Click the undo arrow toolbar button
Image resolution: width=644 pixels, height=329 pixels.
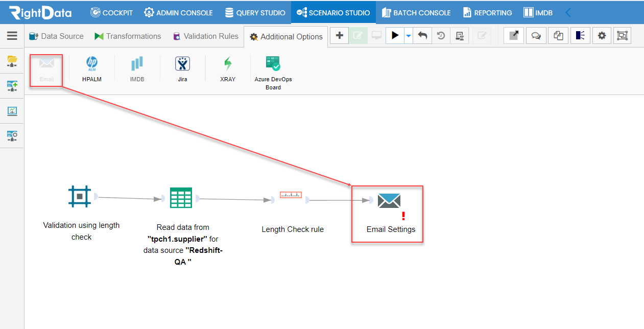pyautogui.click(x=422, y=36)
